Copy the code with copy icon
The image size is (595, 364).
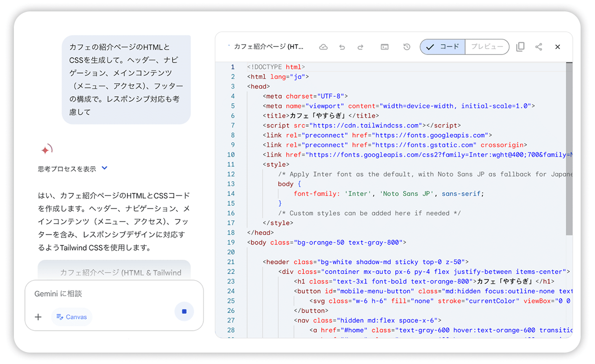click(x=520, y=47)
